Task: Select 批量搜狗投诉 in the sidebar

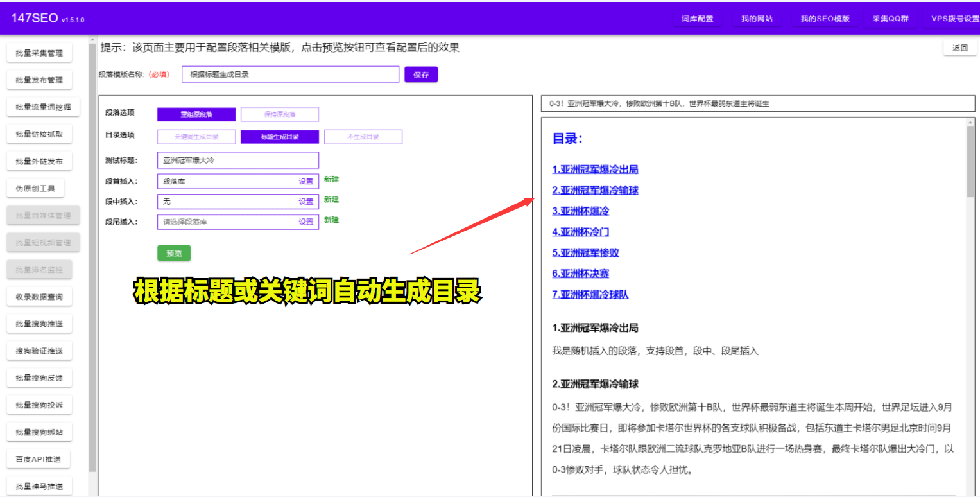Action: point(39,405)
